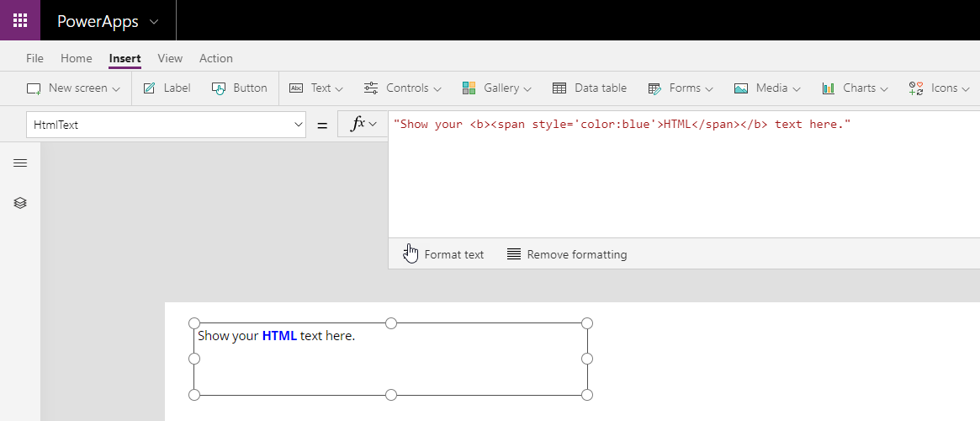Insert a Button control

tap(240, 88)
